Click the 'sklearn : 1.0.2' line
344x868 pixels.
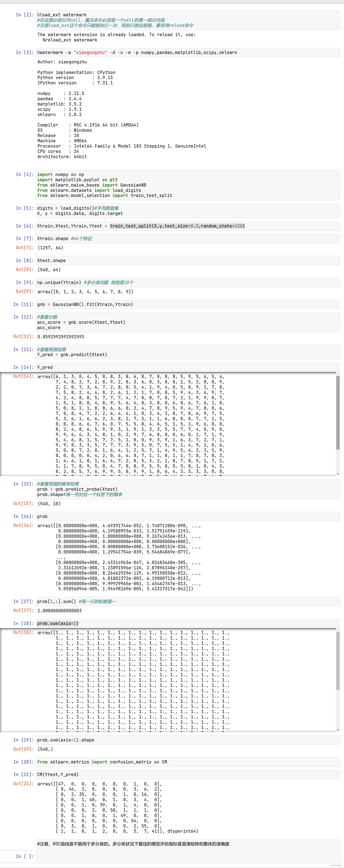[x=60, y=115]
